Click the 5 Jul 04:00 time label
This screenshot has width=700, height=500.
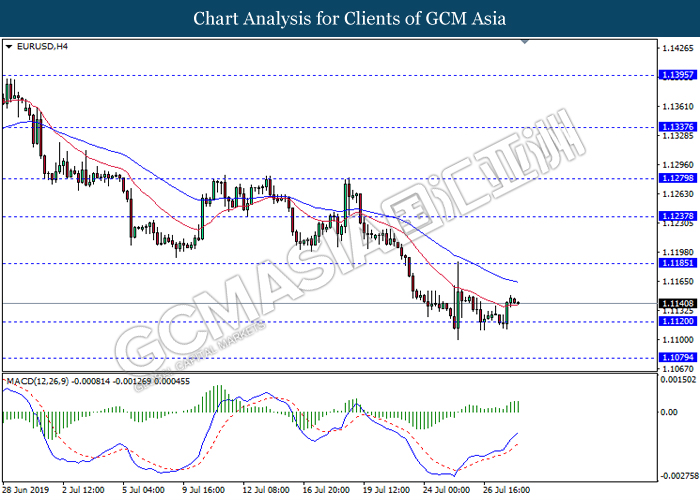tap(143, 490)
